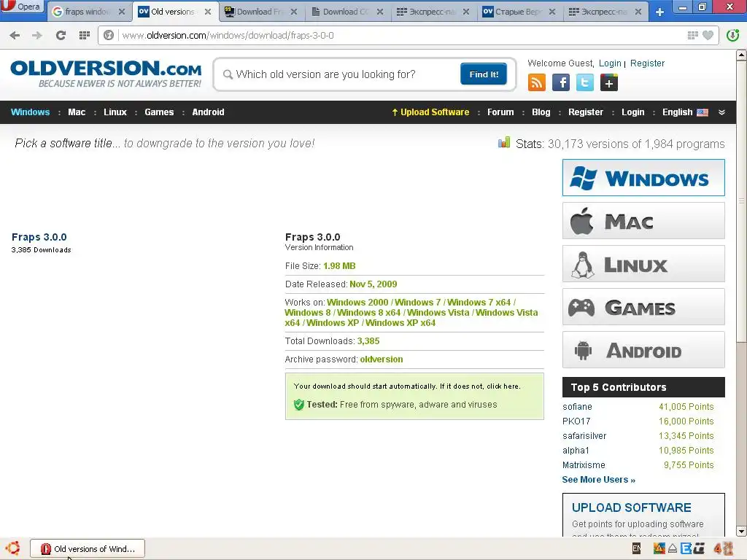This screenshot has width=747, height=560.
Task: Open the RSS feed icon
Action: point(536,82)
